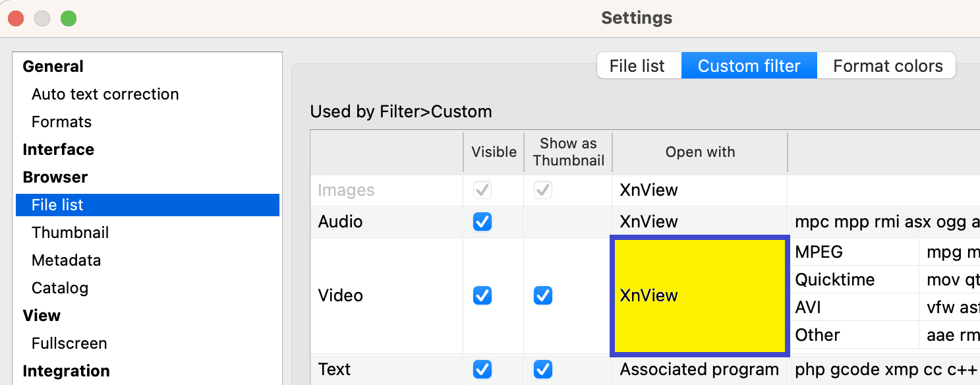980x385 pixels.
Task: Toggle Show as Thumbnail for Text
Action: 543,369
